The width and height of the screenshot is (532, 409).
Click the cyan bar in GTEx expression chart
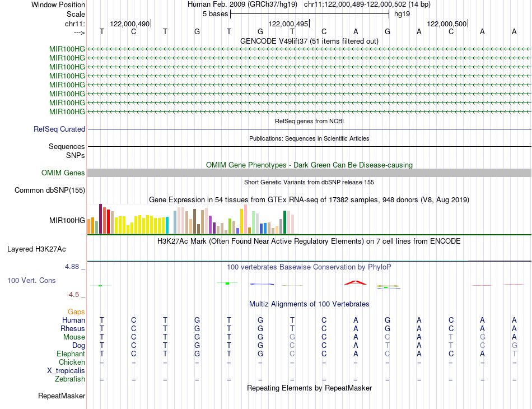167,225
